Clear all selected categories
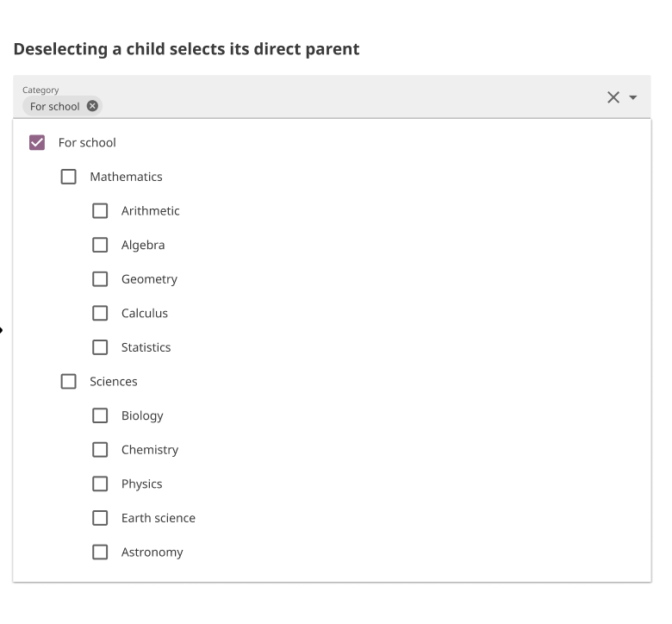Image resolution: width=672 pixels, height=624 pixels. [x=613, y=97]
